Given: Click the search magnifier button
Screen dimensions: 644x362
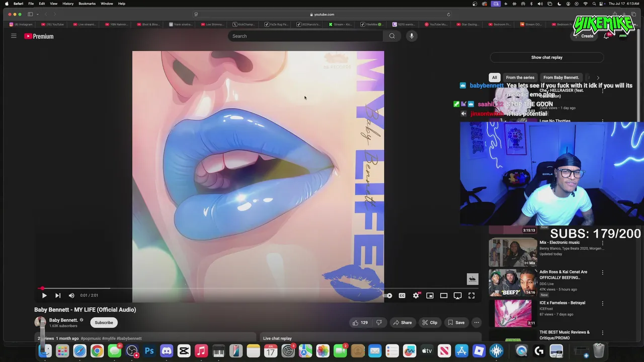Looking at the screenshot, I should pos(392,36).
